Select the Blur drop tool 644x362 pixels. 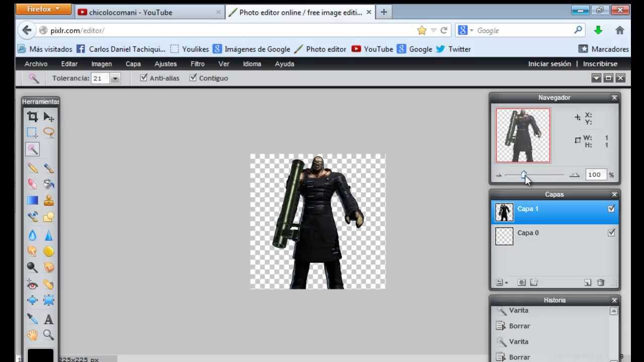point(32,235)
